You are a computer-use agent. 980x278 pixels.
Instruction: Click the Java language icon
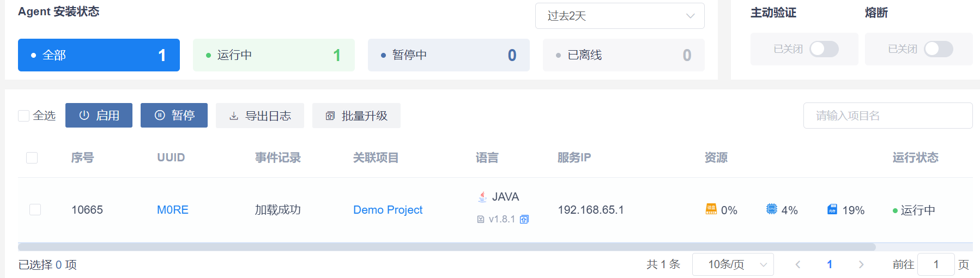[482, 197]
